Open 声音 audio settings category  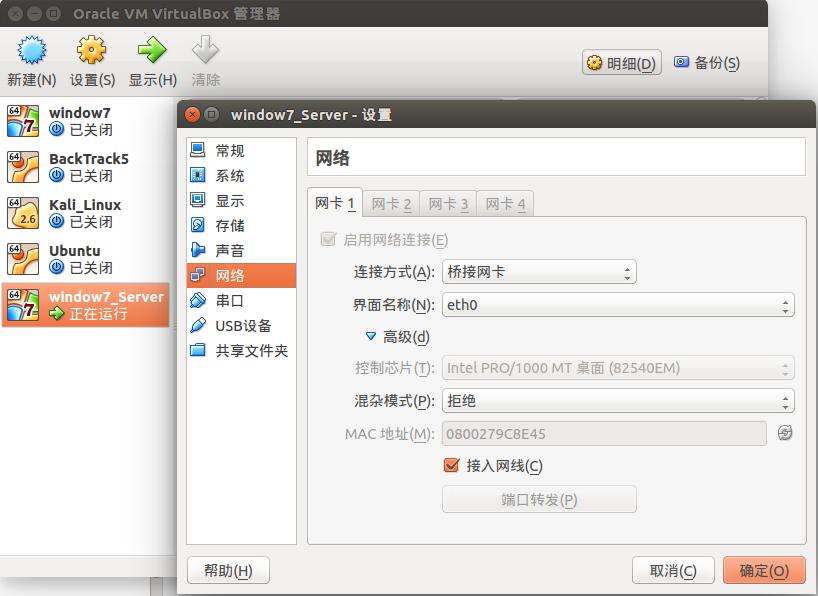(241, 251)
